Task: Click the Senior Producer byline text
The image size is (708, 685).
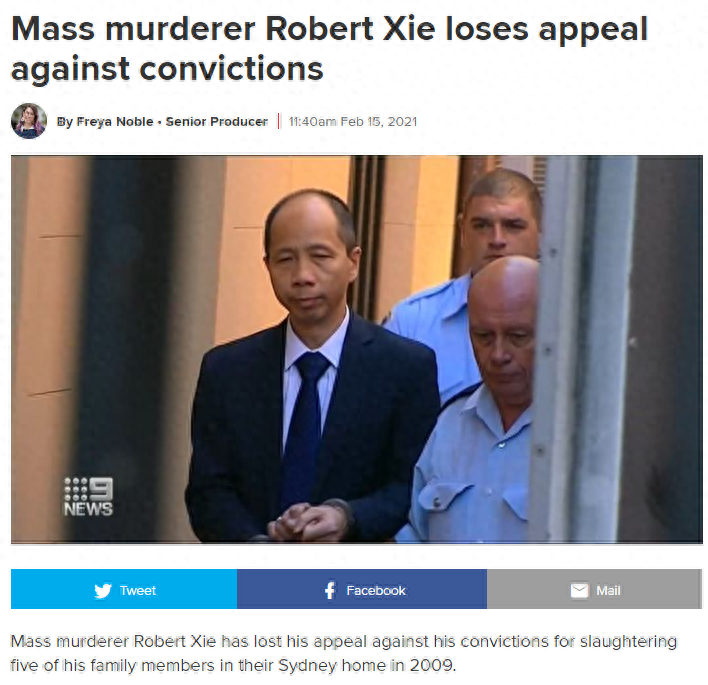Action: 217,122
